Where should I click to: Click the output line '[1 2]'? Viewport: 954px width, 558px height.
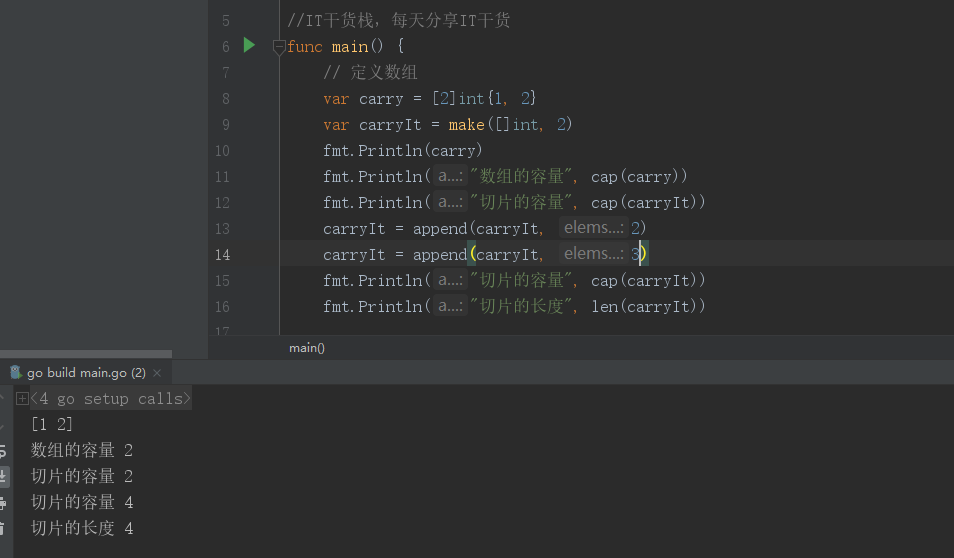pos(52,424)
